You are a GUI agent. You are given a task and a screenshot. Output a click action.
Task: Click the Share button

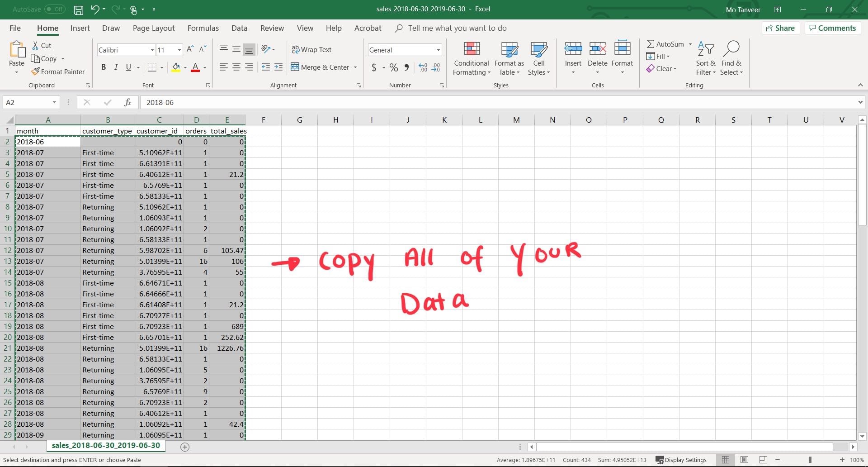780,28
